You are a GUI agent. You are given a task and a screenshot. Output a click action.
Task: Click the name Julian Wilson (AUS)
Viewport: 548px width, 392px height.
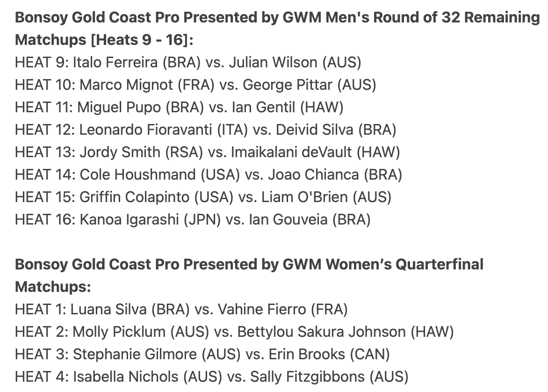(x=295, y=62)
